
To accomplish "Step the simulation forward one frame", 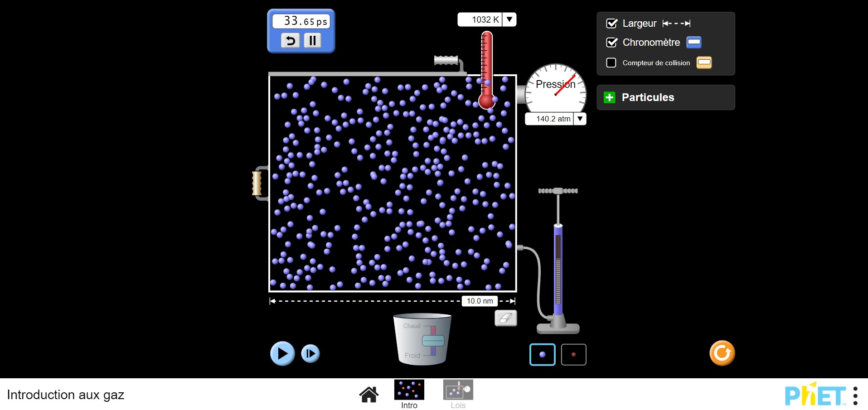I will pos(310,353).
